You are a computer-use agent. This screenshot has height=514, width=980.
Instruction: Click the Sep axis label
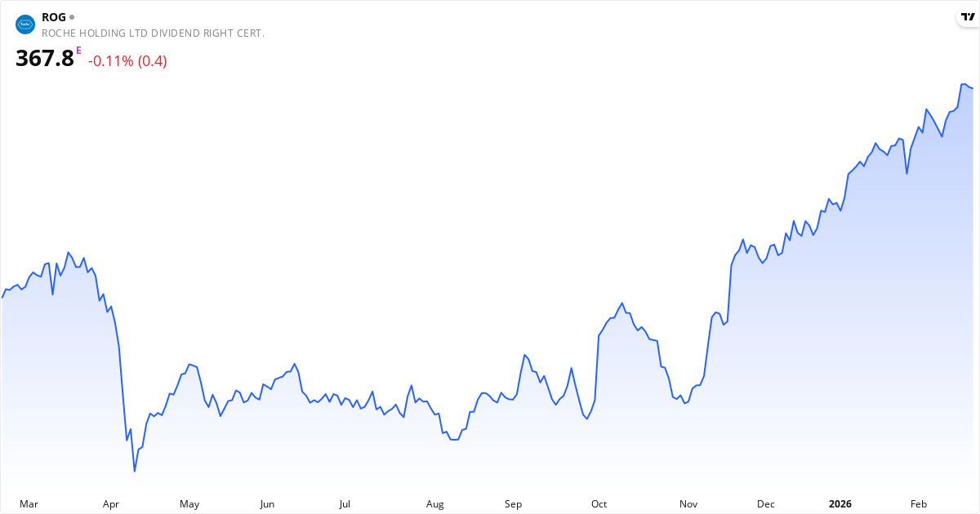click(513, 504)
